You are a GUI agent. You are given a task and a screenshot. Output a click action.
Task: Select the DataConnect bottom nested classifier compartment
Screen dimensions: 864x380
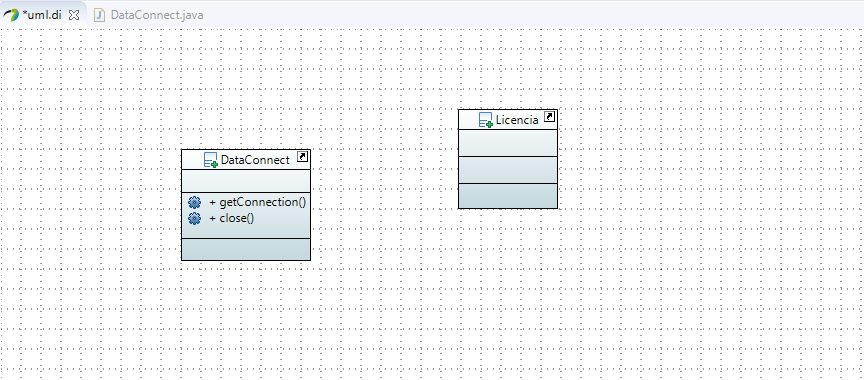[x=246, y=249]
